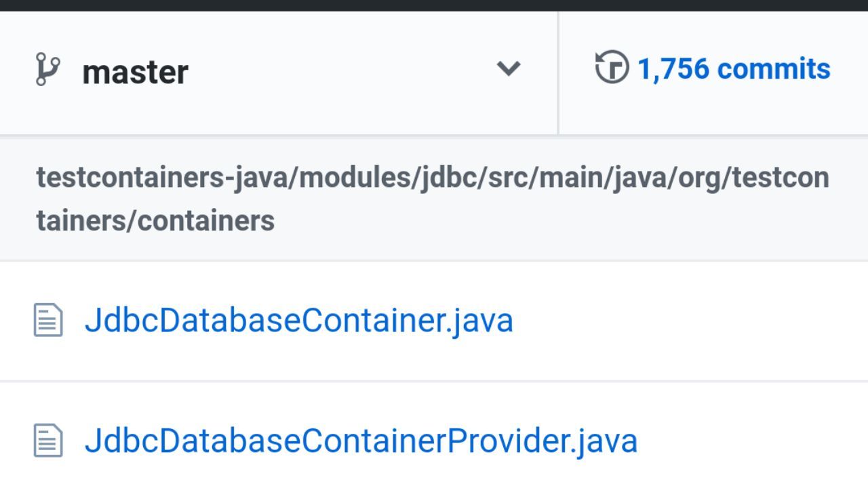
Task: Open the master branch dropdown label
Action: (x=135, y=72)
